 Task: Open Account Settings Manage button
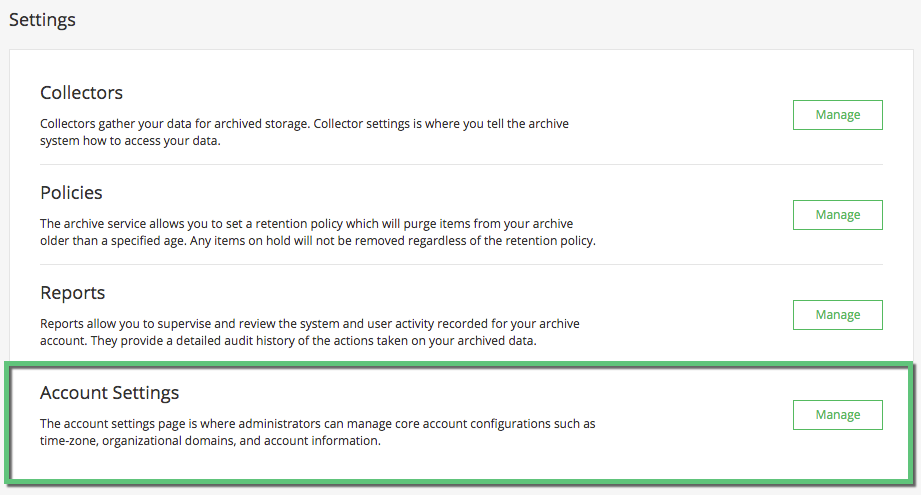coord(838,415)
